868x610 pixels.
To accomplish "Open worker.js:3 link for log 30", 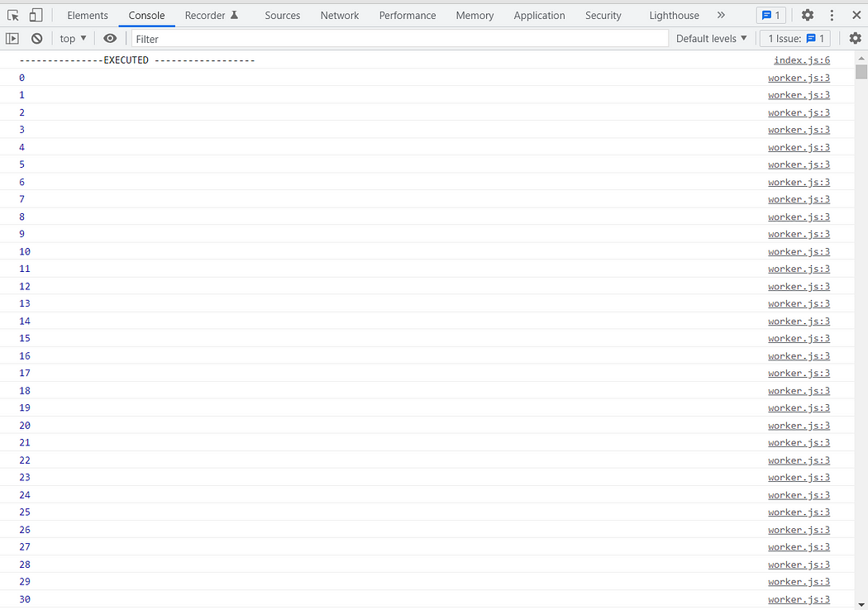I will pos(799,599).
